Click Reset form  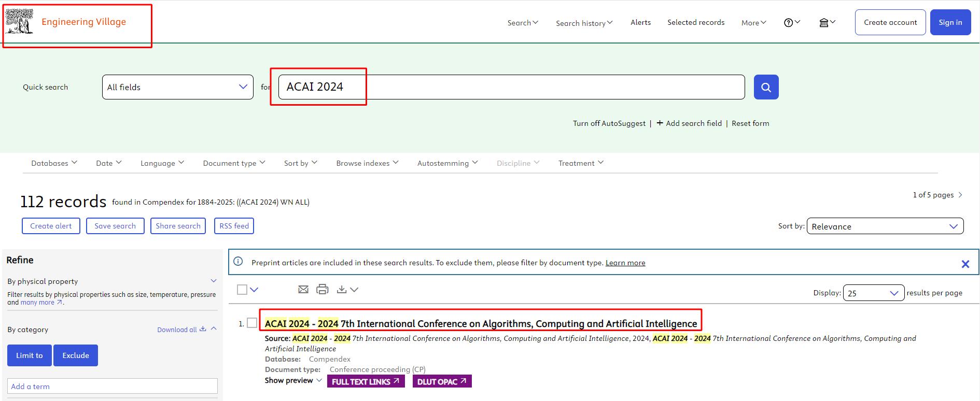750,123
